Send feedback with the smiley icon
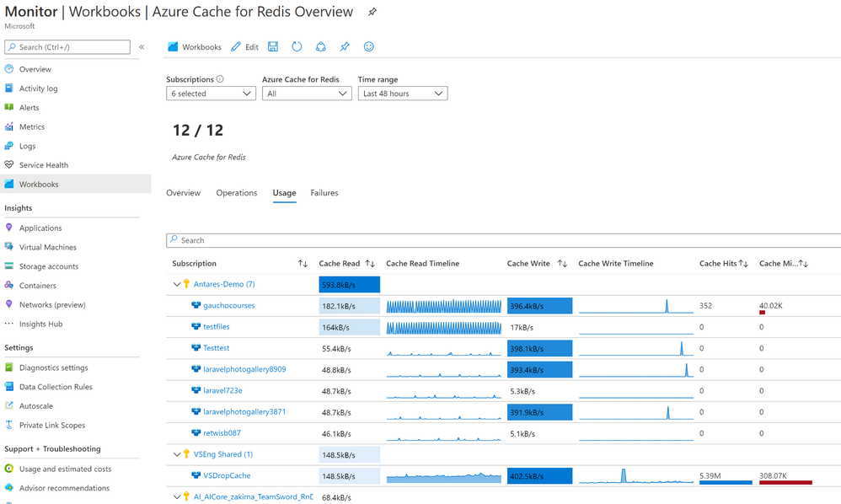This screenshot has height=504, width=841. (368, 46)
